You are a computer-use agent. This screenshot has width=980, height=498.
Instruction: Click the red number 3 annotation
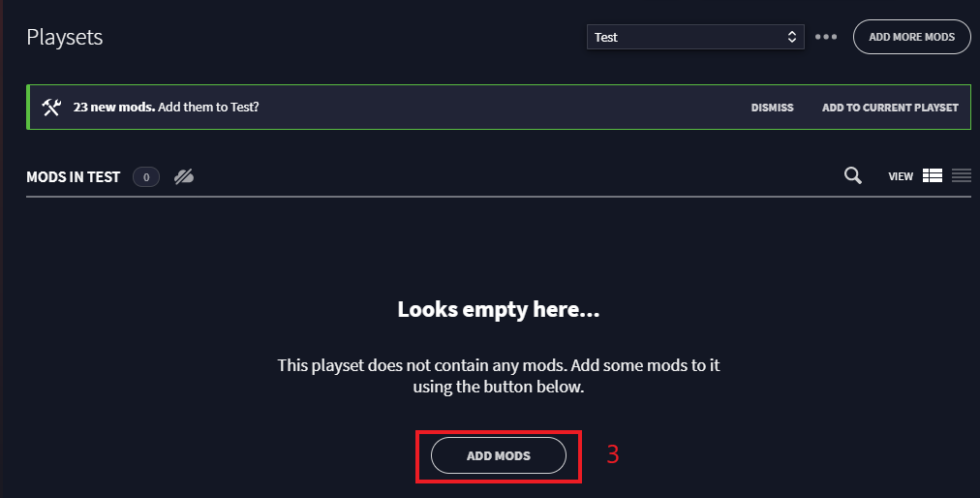point(612,454)
